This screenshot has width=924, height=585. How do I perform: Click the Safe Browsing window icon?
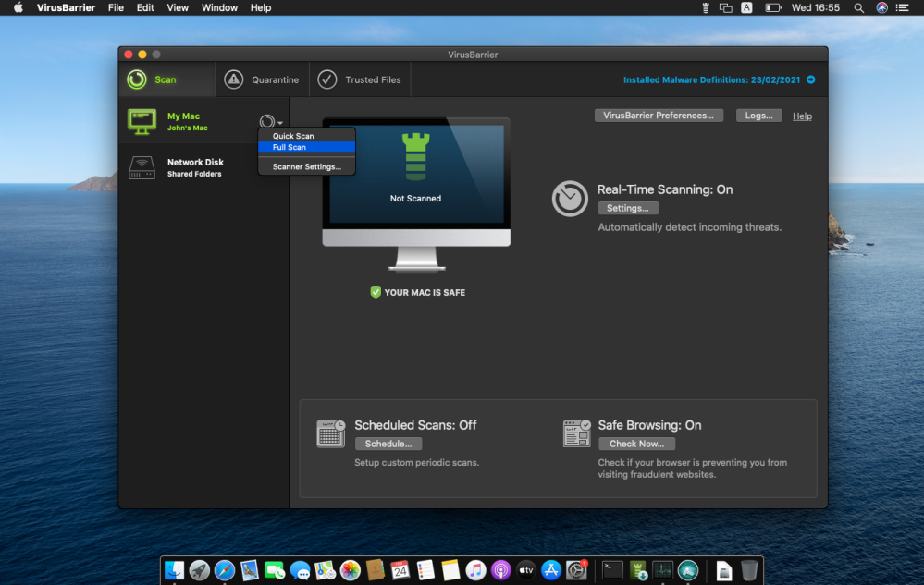[x=576, y=433]
